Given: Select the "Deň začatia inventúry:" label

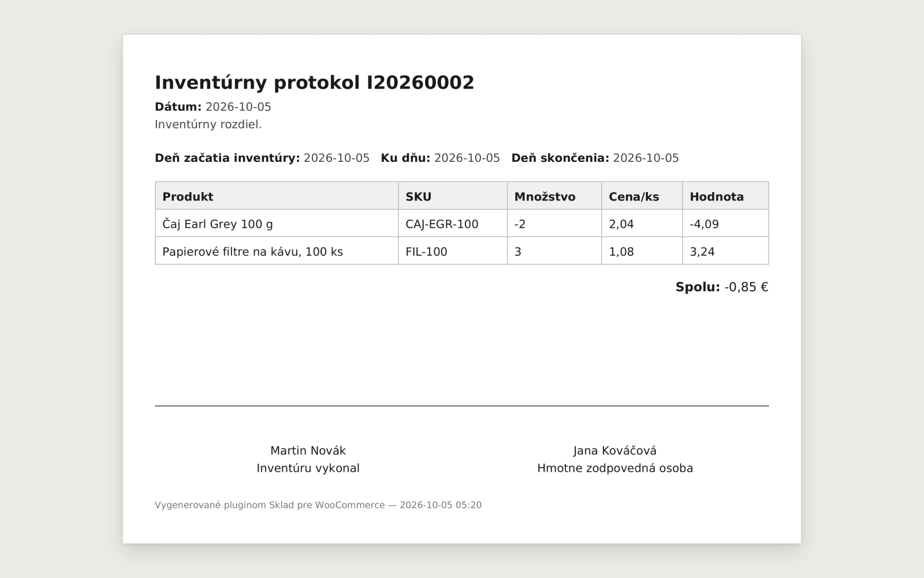Looking at the screenshot, I should (227, 158).
